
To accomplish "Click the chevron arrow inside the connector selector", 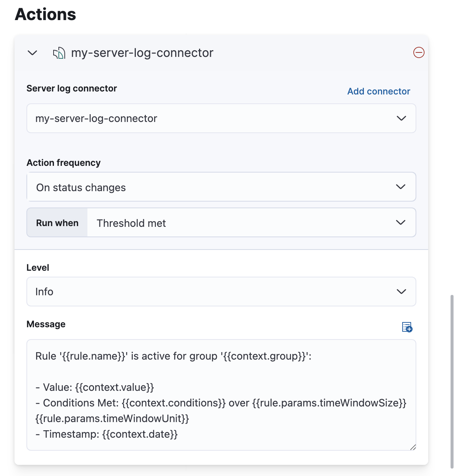I will click(x=401, y=118).
